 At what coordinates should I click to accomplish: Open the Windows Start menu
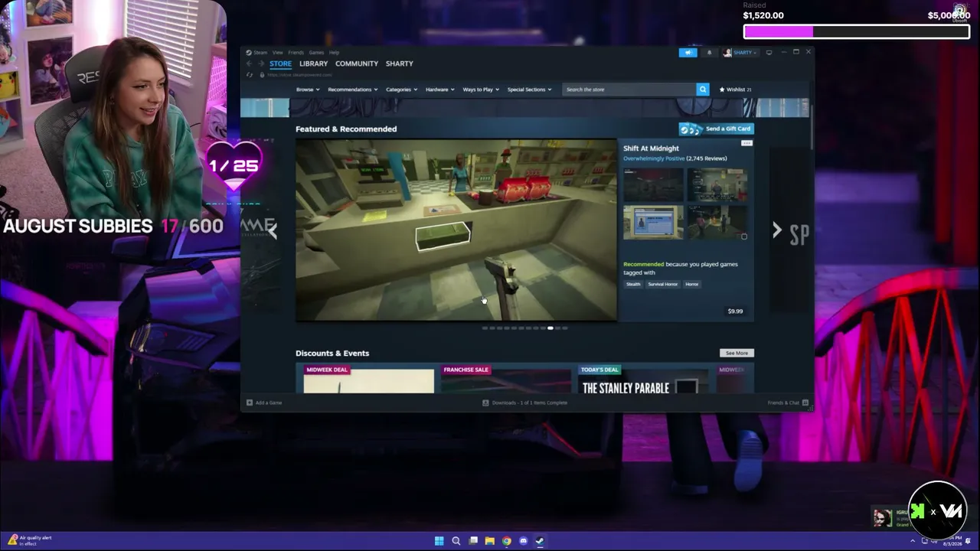(x=439, y=541)
